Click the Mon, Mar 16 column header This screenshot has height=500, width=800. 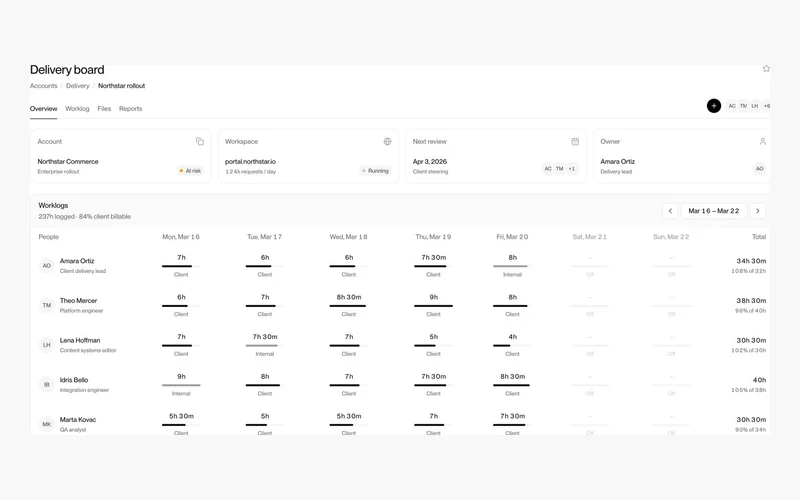pos(181,237)
